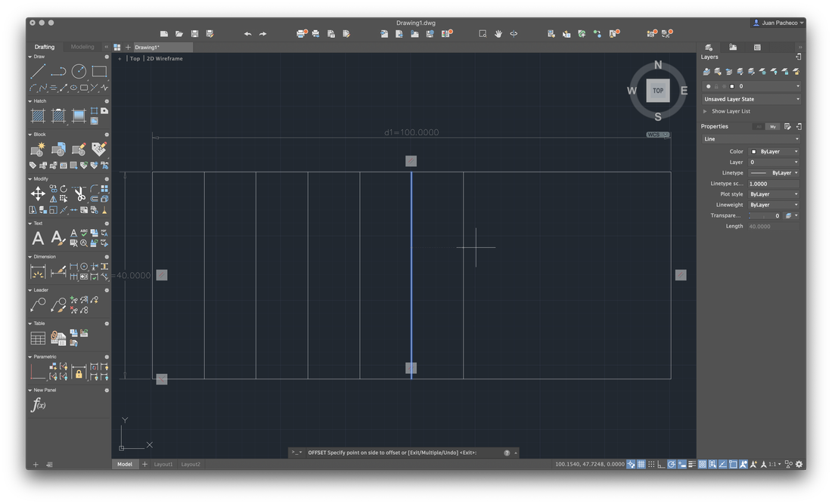Screen dimensions: 832x504
Task: Open the Layout2 tab
Action: click(191, 464)
